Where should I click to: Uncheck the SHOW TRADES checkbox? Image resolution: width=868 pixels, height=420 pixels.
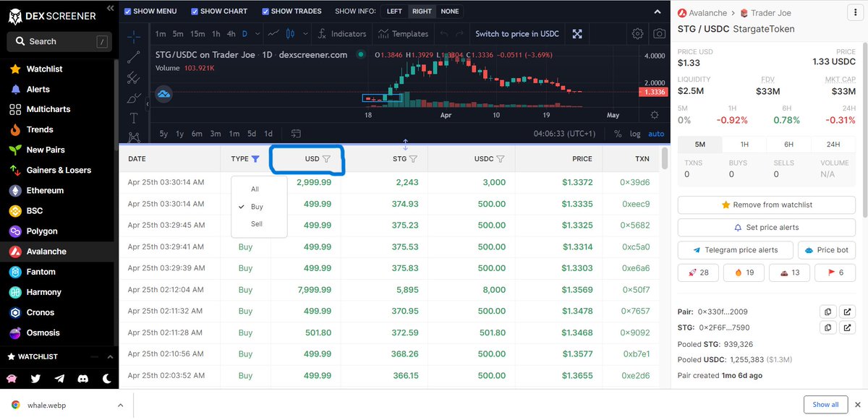(x=265, y=12)
